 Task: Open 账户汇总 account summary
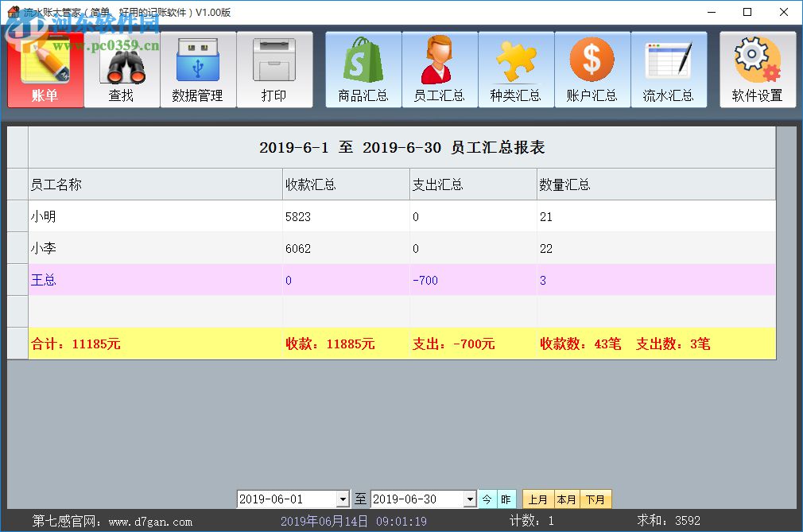(x=592, y=69)
